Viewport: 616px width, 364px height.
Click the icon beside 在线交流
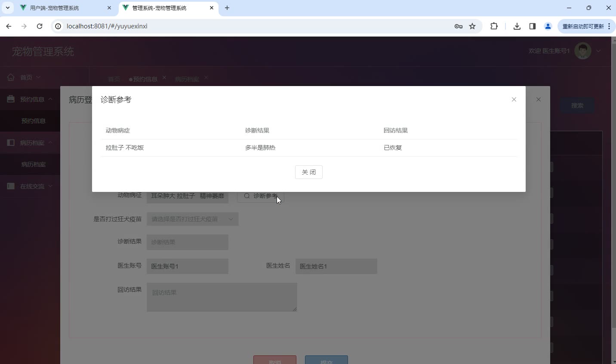click(x=11, y=186)
